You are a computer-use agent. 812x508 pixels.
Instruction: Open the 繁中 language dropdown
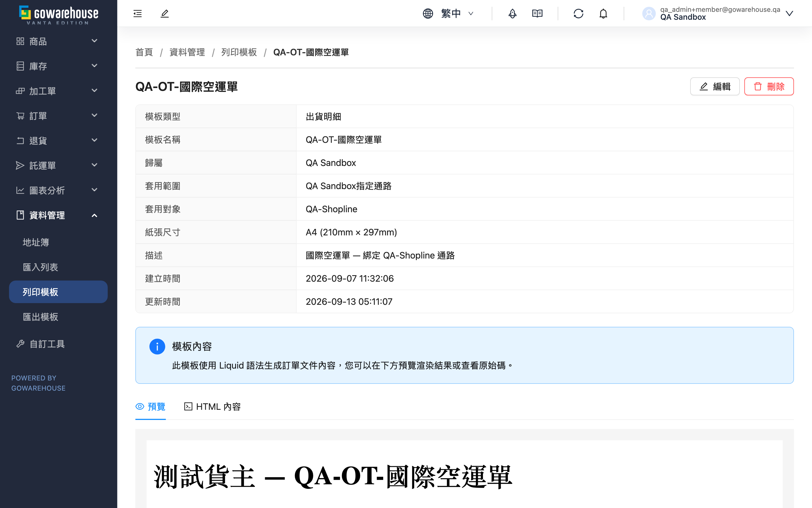coord(448,14)
